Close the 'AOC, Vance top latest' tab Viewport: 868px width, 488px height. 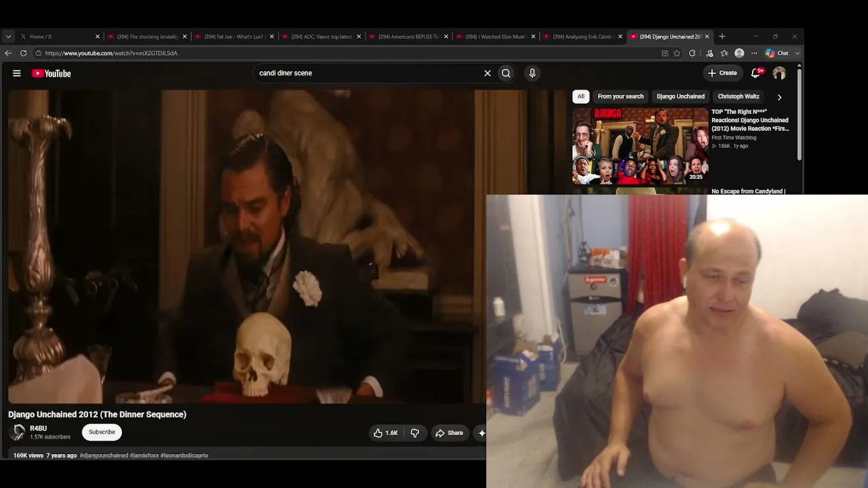point(359,37)
